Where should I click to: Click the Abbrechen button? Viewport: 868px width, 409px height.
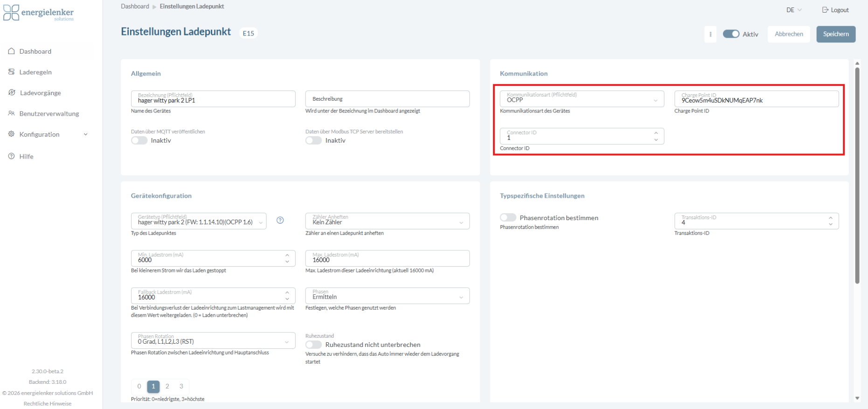point(789,34)
